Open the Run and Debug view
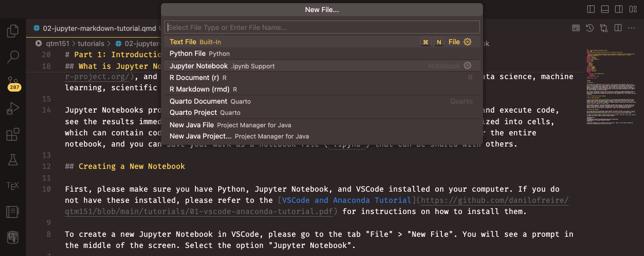Screen dimensions: 644x256 [13, 109]
